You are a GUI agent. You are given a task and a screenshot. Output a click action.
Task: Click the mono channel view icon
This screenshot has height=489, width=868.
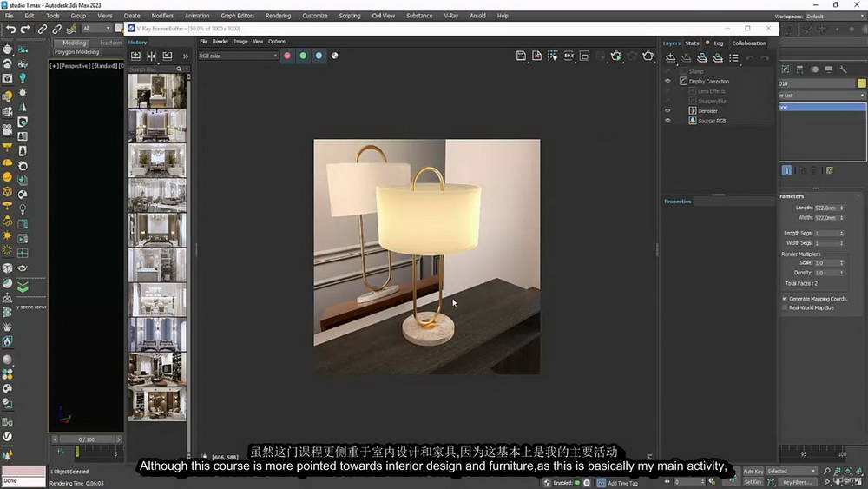(x=335, y=56)
